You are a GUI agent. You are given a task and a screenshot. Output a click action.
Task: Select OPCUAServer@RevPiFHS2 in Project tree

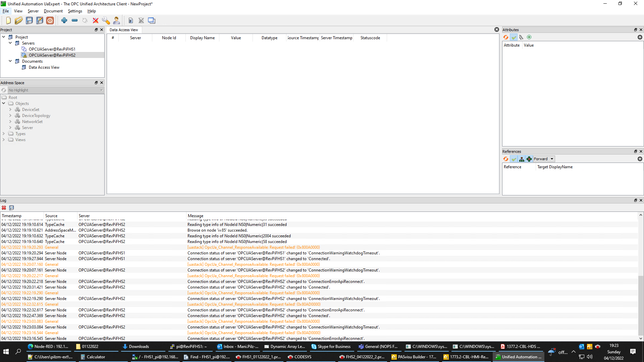pos(52,55)
